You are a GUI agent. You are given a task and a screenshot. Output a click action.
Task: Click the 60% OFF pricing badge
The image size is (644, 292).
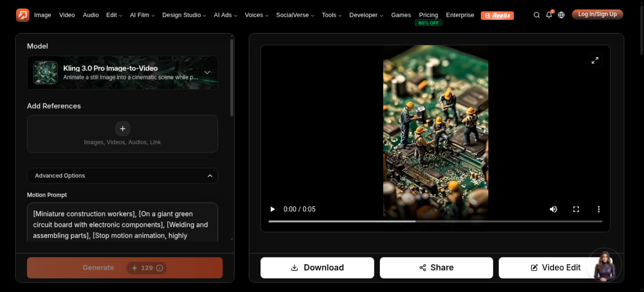(x=428, y=23)
